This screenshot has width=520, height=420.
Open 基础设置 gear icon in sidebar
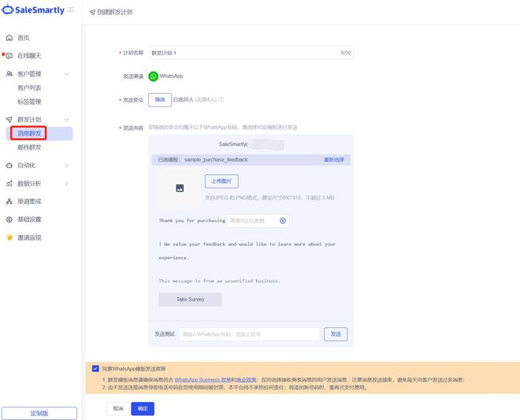(x=9, y=219)
